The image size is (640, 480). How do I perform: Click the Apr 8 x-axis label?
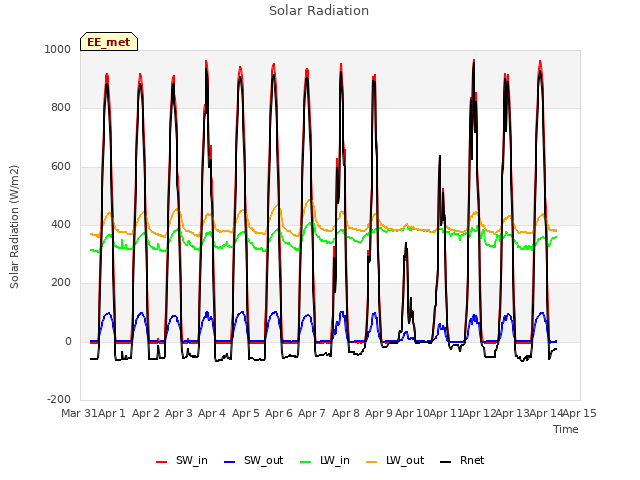point(346,413)
